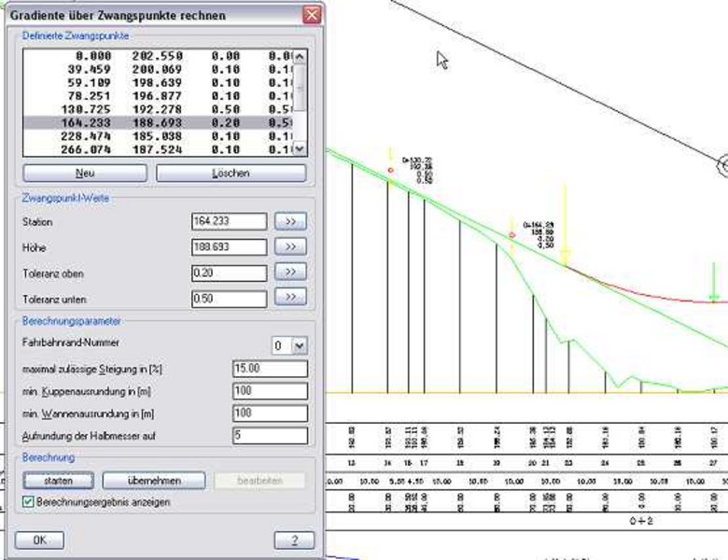Toggle the Berechnungsergebnis anzeigen checkbox
This screenshot has height=560, width=728.
point(28,502)
